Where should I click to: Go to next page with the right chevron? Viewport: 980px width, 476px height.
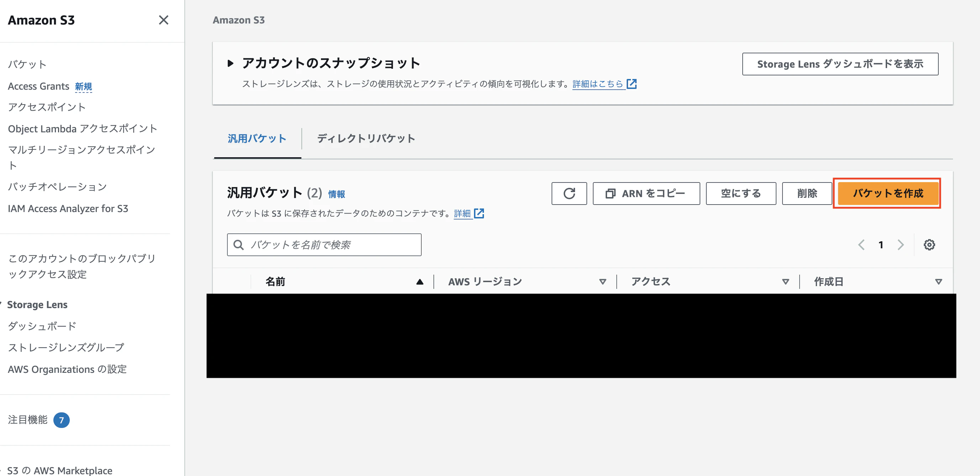(x=901, y=245)
